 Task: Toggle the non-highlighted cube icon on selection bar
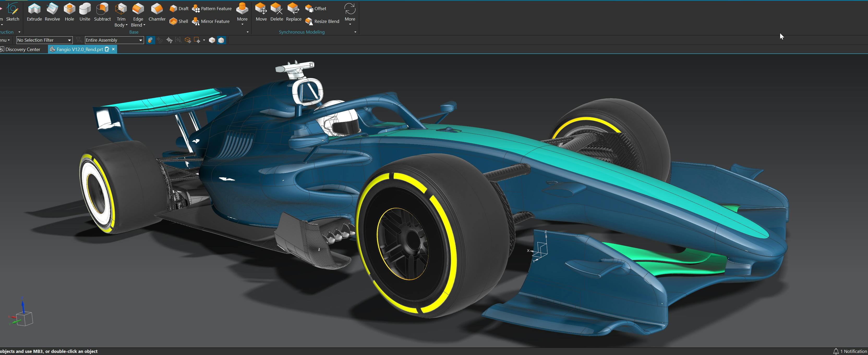212,40
